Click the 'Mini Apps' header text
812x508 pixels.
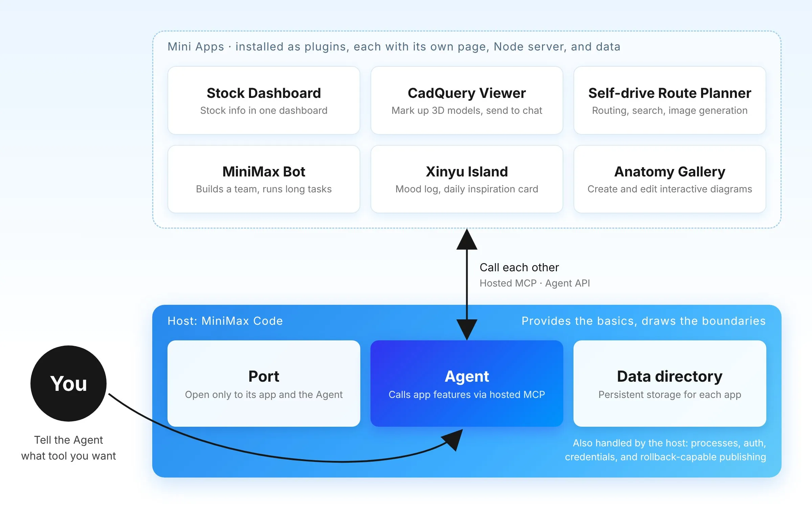pyautogui.click(x=394, y=46)
